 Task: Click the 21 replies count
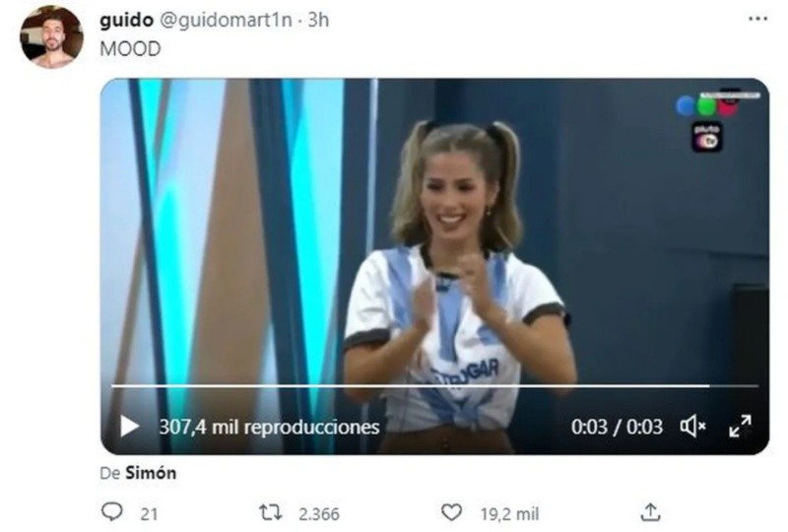(149, 514)
